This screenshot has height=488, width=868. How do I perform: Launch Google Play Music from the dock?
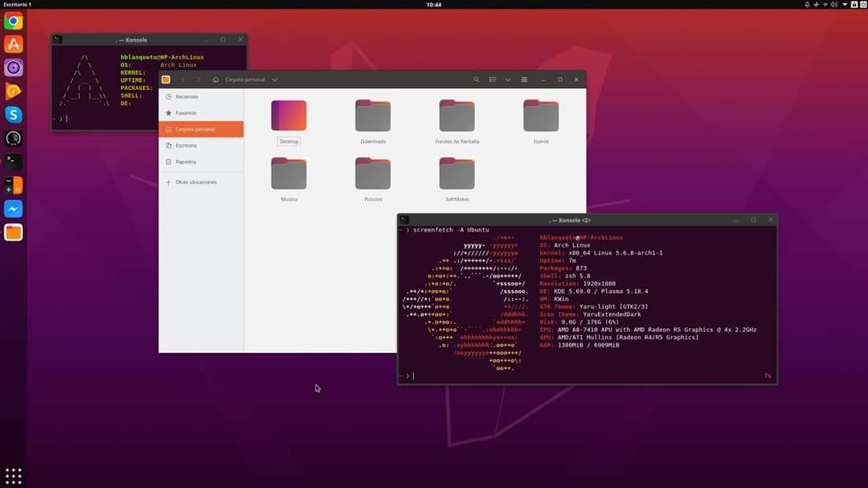point(14,92)
